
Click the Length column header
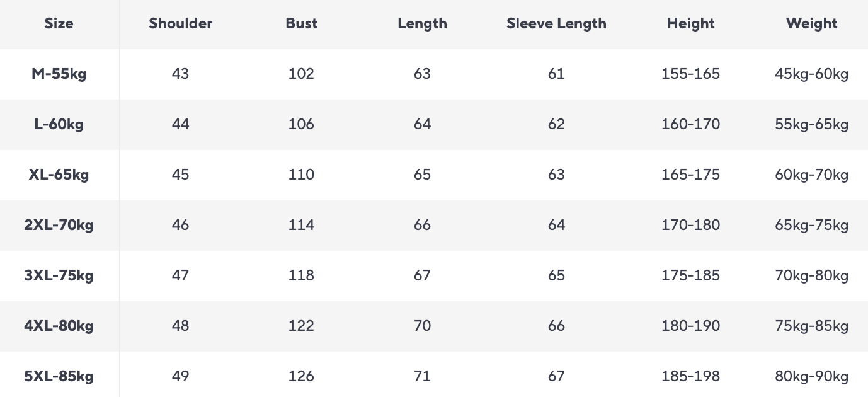pos(422,24)
